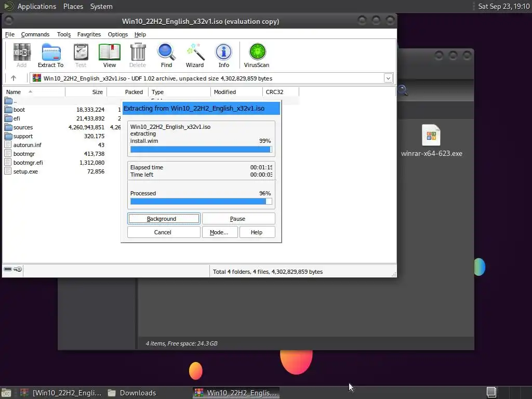Click the bootmgr.efi file icon
This screenshot has height=399, width=532.
click(8, 163)
